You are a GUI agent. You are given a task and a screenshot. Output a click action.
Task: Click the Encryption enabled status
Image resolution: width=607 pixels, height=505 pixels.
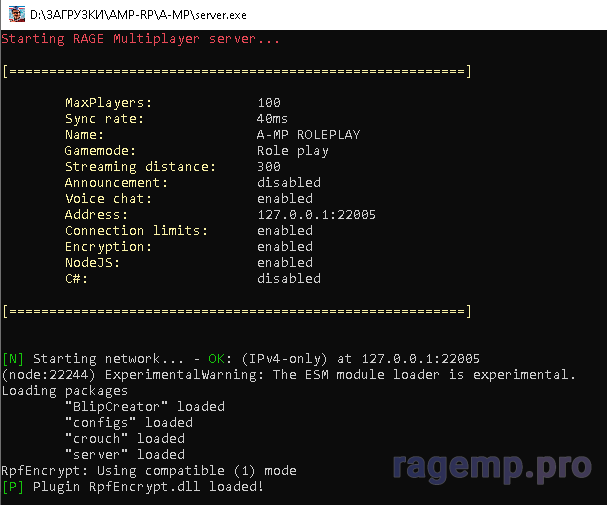coord(285,247)
